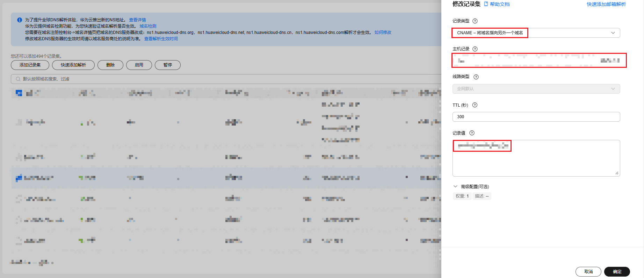Click the help icon next to 记录值

472,133
